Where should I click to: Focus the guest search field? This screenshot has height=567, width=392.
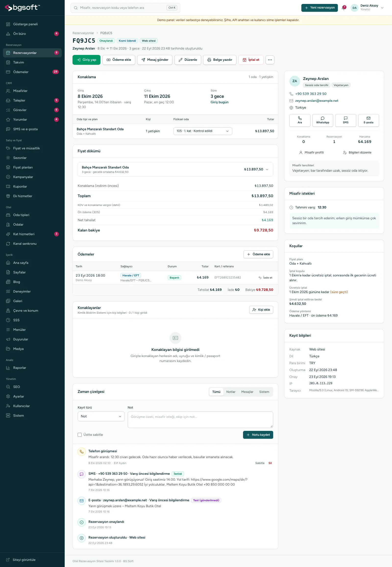pyautogui.click(x=125, y=8)
